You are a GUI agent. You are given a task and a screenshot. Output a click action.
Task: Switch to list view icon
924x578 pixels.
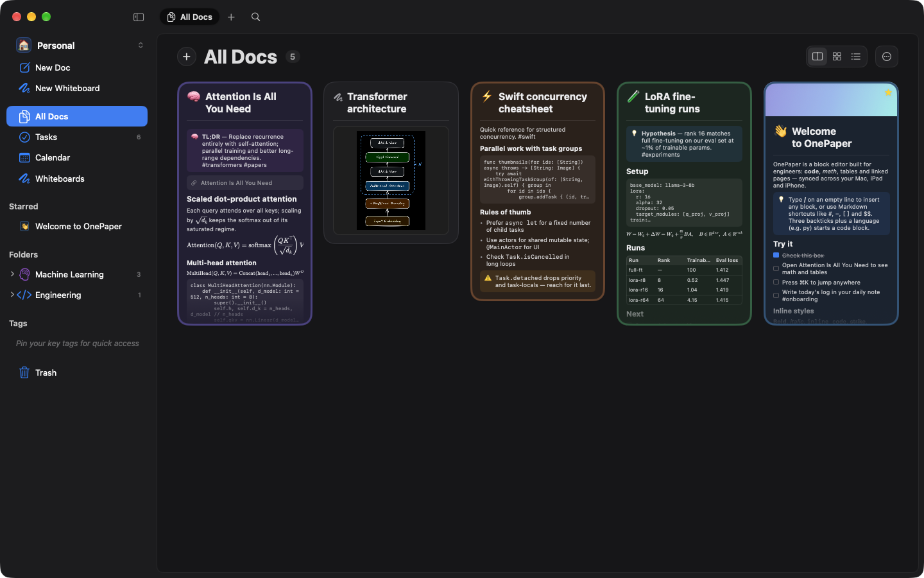855,57
